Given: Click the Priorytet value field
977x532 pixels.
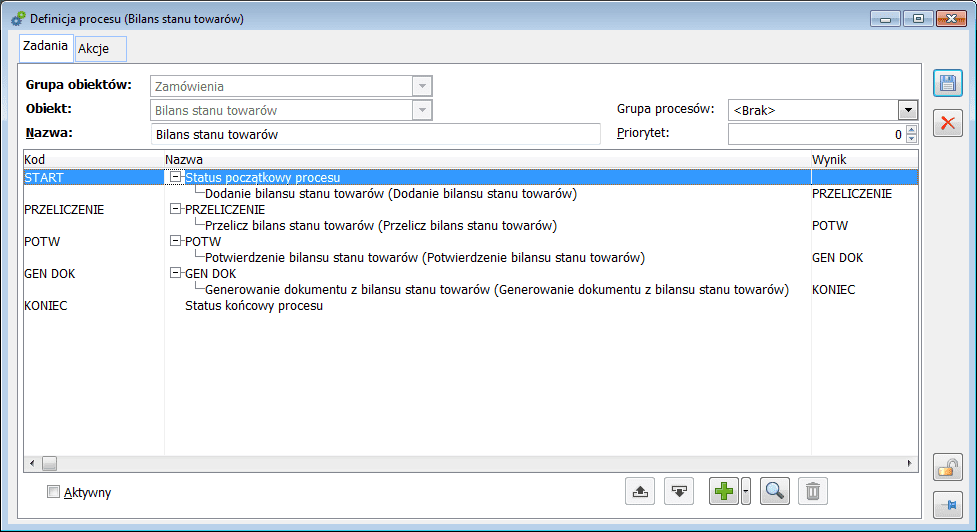Looking at the screenshot, I should point(816,135).
